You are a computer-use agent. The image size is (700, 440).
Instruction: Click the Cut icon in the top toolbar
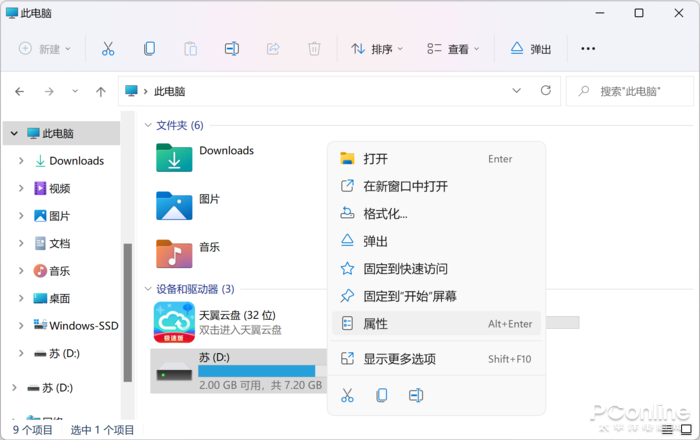(108, 49)
